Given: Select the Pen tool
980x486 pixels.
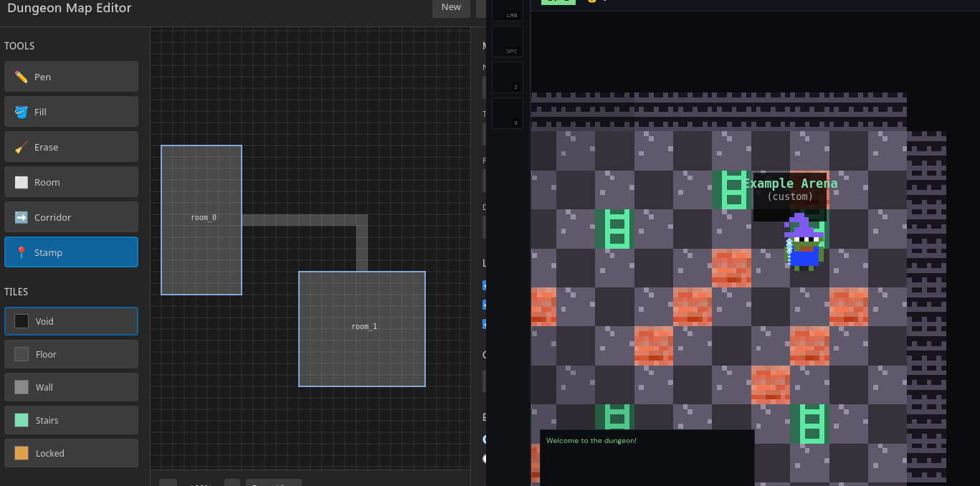Looking at the screenshot, I should pyautogui.click(x=71, y=77).
